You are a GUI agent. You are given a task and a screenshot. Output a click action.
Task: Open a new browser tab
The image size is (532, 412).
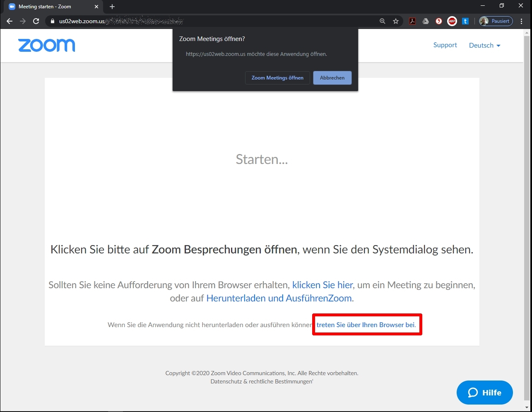[x=112, y=7]
